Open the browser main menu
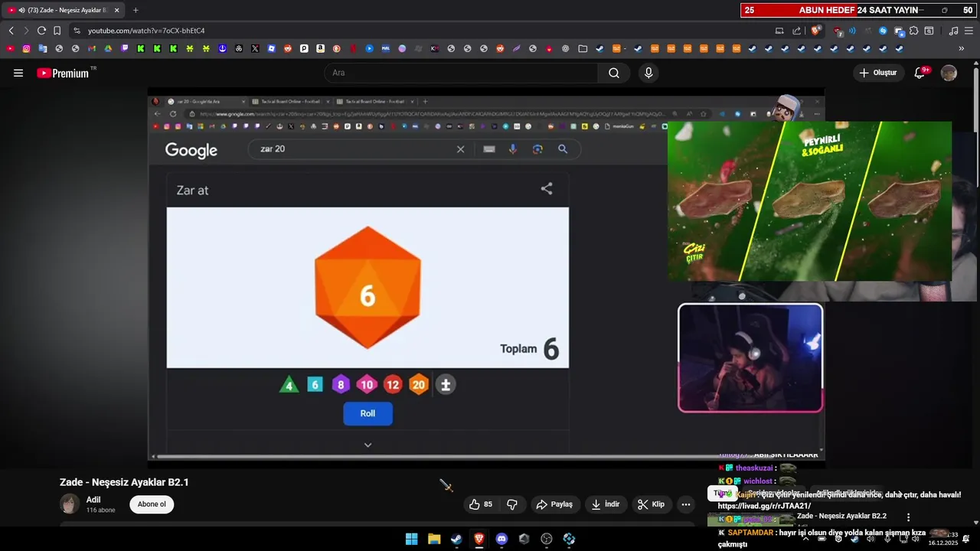The image size is (980, 551). (969, 31)
